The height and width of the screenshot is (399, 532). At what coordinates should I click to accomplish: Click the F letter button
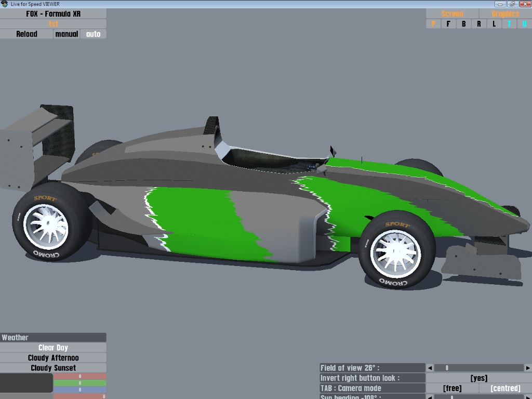[448, 24]
